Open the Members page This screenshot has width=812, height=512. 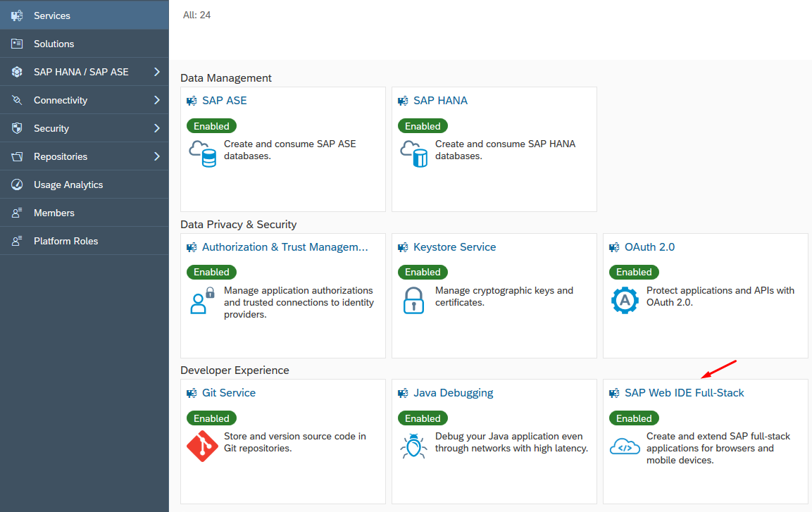coord(85,213)
